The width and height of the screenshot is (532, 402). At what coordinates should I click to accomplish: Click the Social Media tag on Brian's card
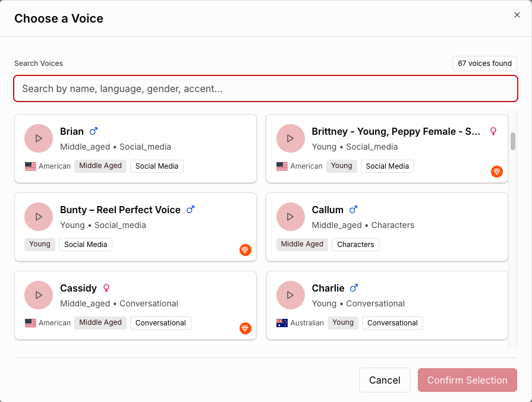click(x=157, y=166)
